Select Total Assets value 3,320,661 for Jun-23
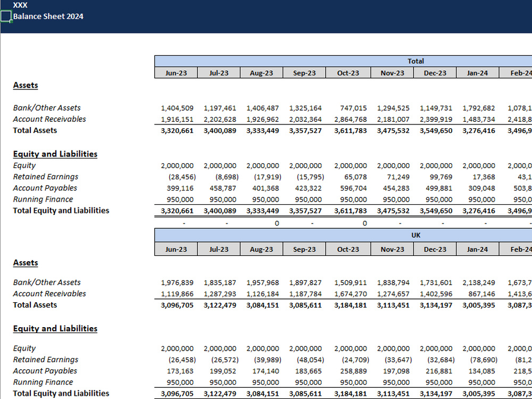The width and height of the screenshot is (532, 399). (x=177, y=130)
